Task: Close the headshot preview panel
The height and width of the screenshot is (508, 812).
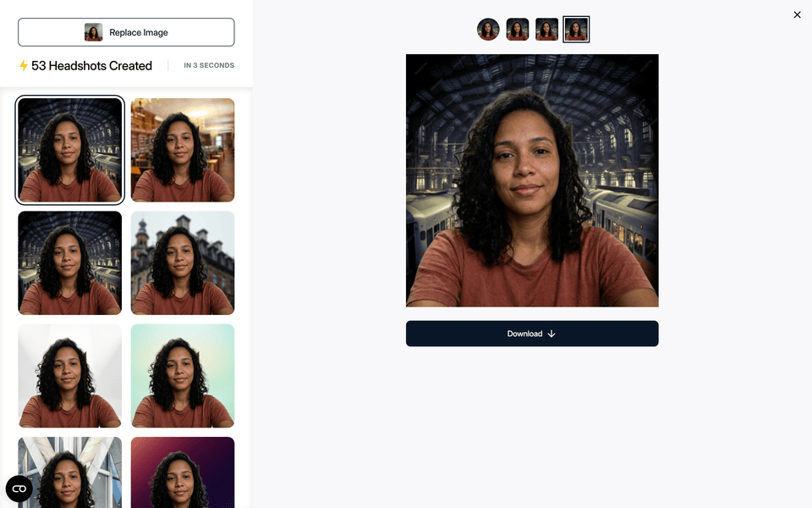Action: tap(797, 14)
